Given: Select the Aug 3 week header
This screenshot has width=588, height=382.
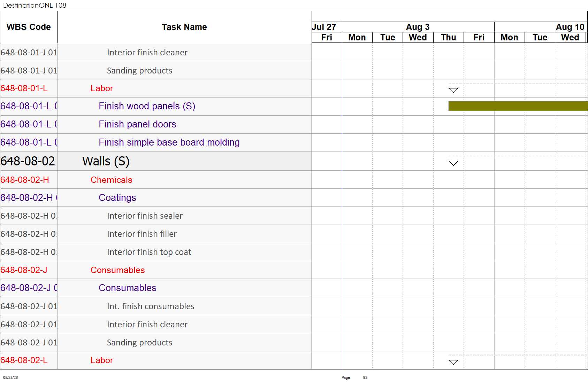Looking at the screenshot, I should click(x=418, y=27).
